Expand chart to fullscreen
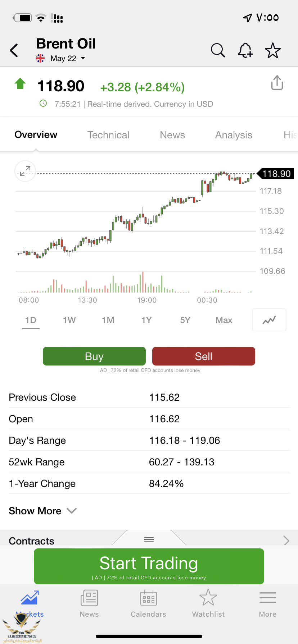The image size is (298, 644). (x=25, y=171)
